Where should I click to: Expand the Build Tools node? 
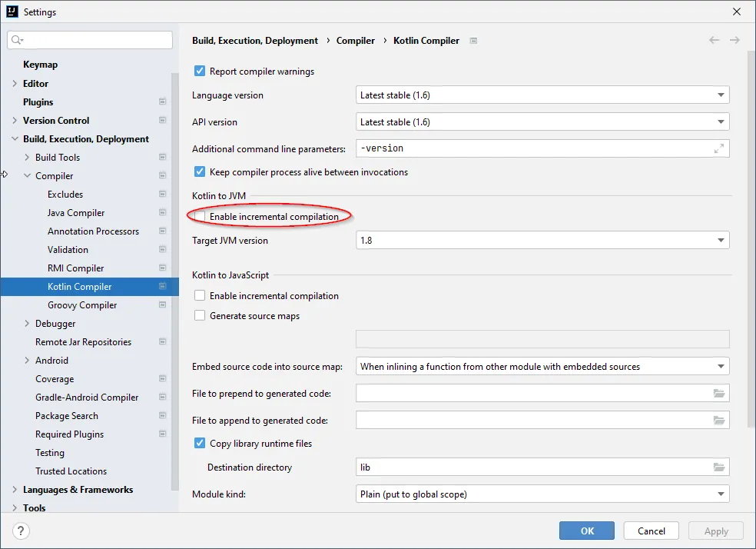point(27,157)
